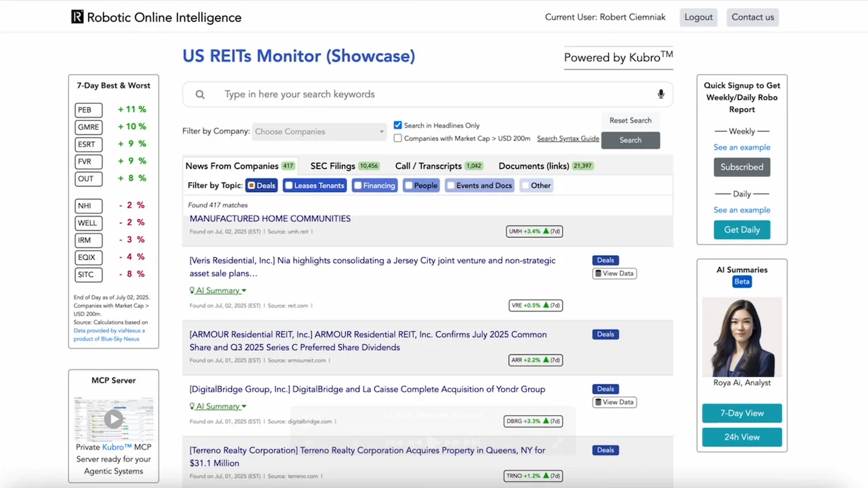Click the Subscribed weekly button
Image resolution: width=868 pixels, height=488 pixels.
click(742, 167)
